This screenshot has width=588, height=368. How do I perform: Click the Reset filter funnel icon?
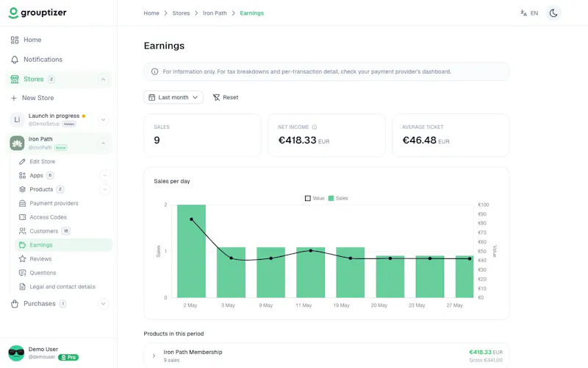click(216, 97)
